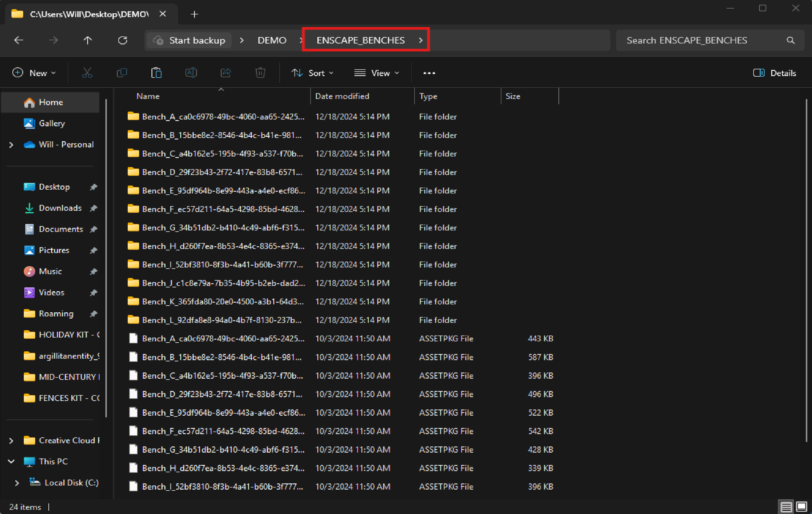Collapse the This PC tree node

(x=11, y=461)
